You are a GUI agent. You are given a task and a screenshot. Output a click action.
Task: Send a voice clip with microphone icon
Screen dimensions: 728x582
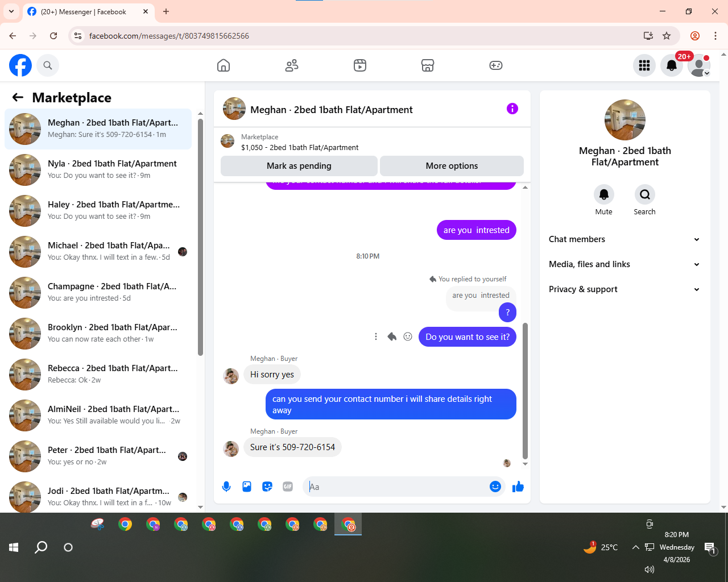[226, 487]
